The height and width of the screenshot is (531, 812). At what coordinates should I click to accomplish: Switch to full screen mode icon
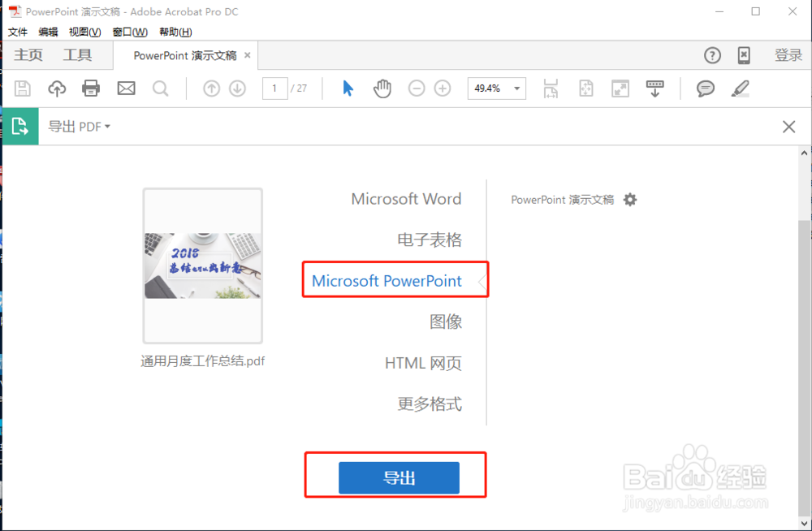tap(620, 88)
